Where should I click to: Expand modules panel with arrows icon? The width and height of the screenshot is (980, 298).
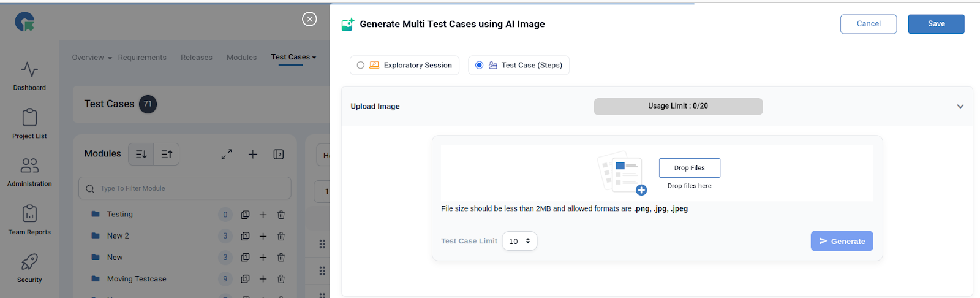[x=227, y=155]
